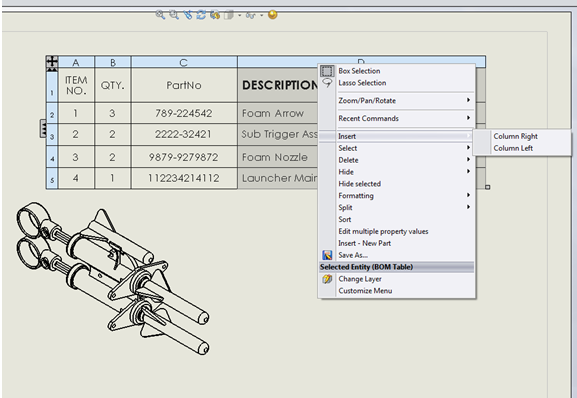Image resolution: width=577 pixels, height=398 pixels.
Task: Select row header 1 of BOM table
Action: coord(52,87)
